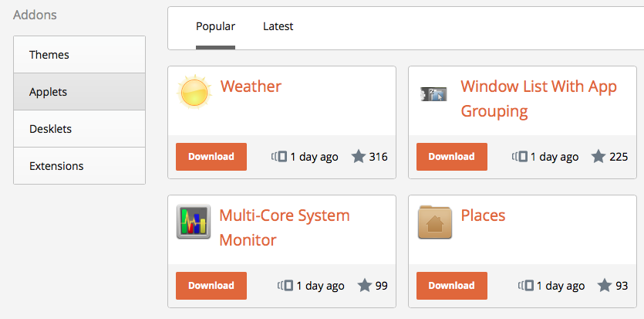Image resolution: width=644 pixels, height=319 pixels.
Task: Open the Places applet title link
Action: (483, 215)
